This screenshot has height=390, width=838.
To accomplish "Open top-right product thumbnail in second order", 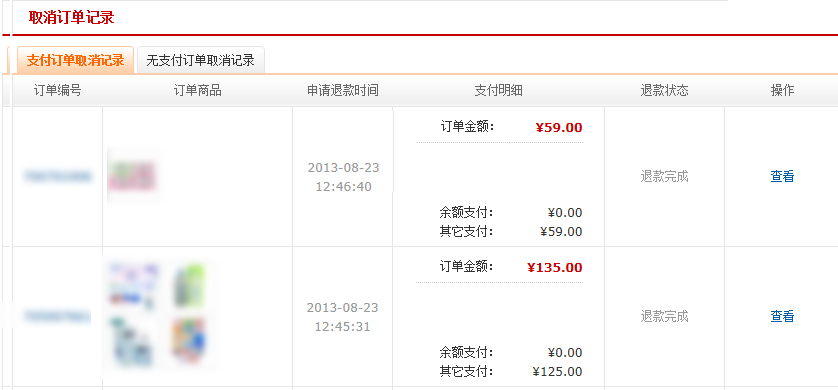I will pos(189,286).
